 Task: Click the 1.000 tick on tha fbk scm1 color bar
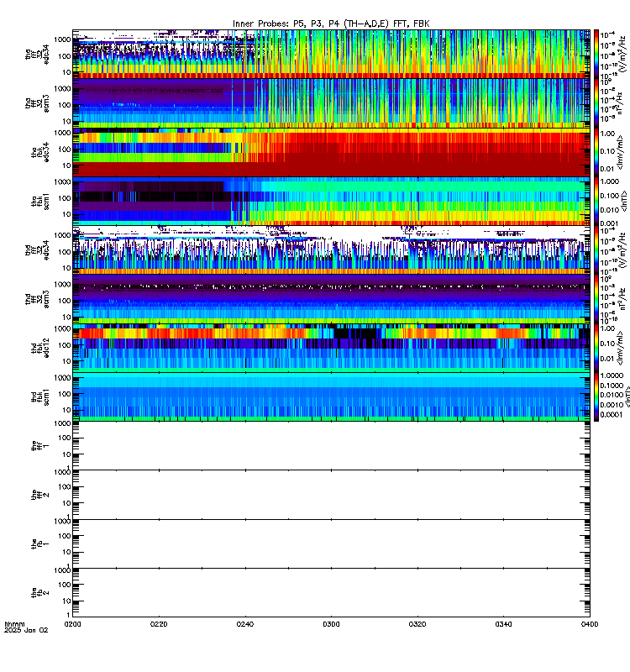[x=610, y=181]
